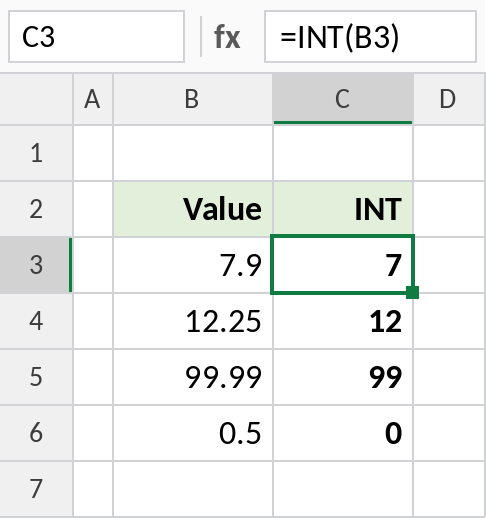Viewport: 486px width, 518px height.
Task: Click the fill handle of cell C3
Action: 413,292
